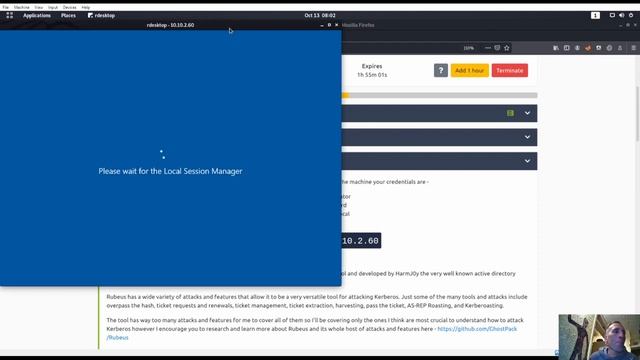Toggle the Firefox sidebar icon
The width and height of the screenshot is (640, 360).
(567, 48)
